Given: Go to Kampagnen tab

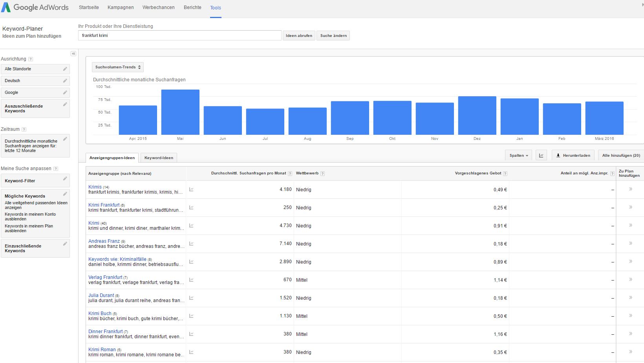Looking at the screenshot, I should tap(121, 7).
